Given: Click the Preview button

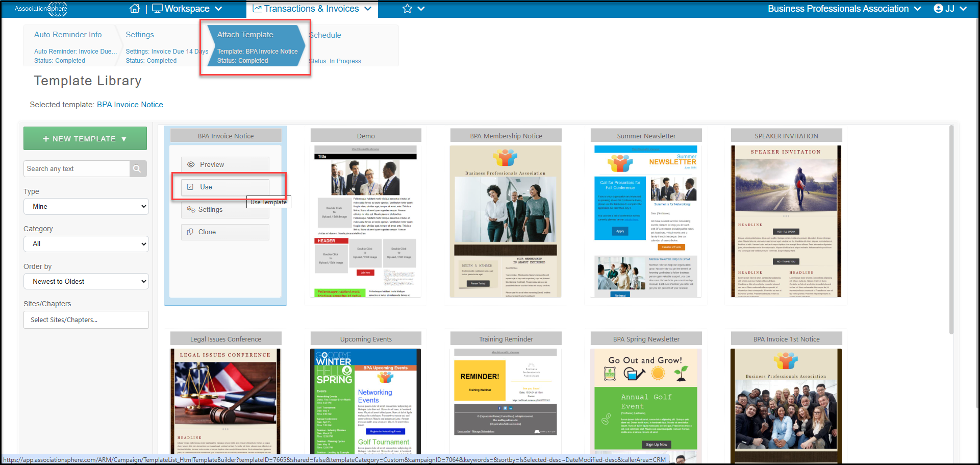Looking at the screenshot, I should pyautogui.click(x=225, y=164).
